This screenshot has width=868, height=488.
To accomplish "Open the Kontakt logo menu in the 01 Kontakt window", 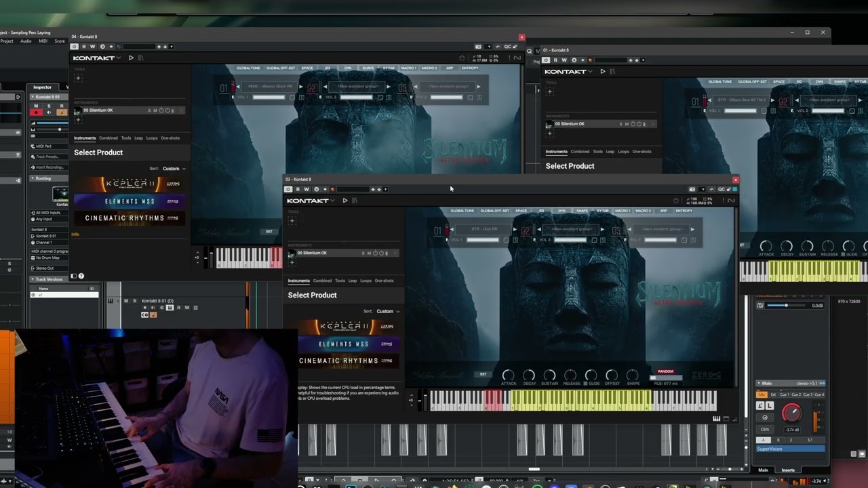I will (x=568, y=71).
